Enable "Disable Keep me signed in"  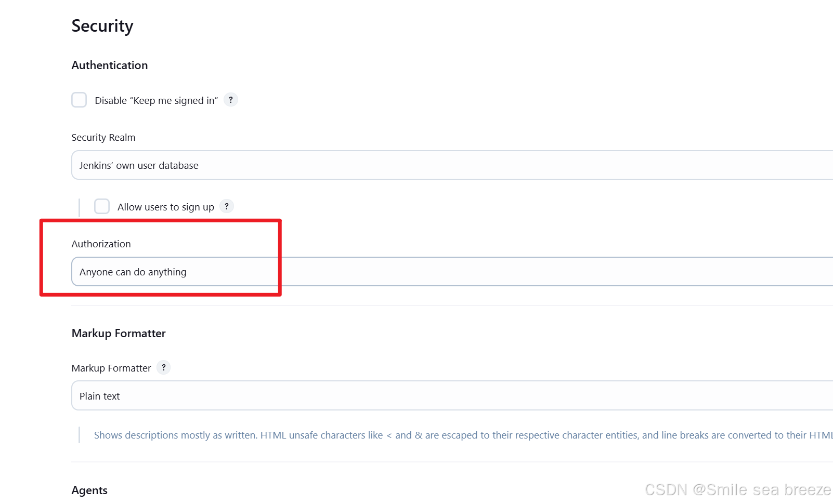pyautogui.click(x=79, y=99)
